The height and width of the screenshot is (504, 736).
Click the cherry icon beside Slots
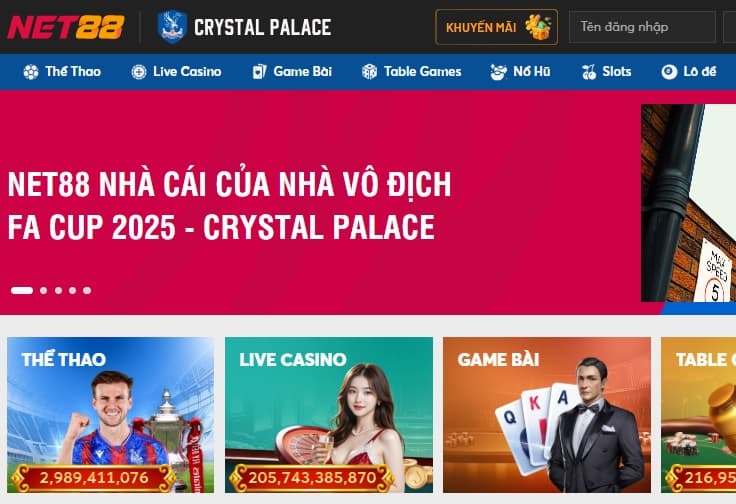pyautogui.click(x=589, y=72)
